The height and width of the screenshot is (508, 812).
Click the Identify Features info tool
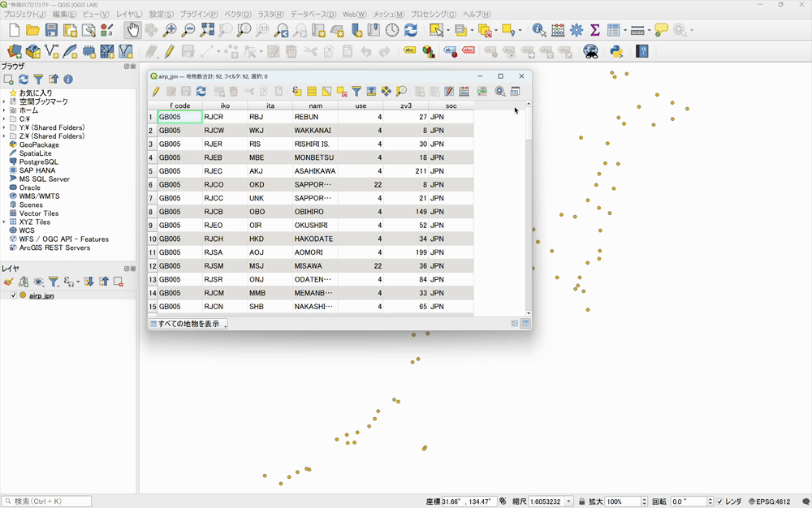[x=539, y=30]
